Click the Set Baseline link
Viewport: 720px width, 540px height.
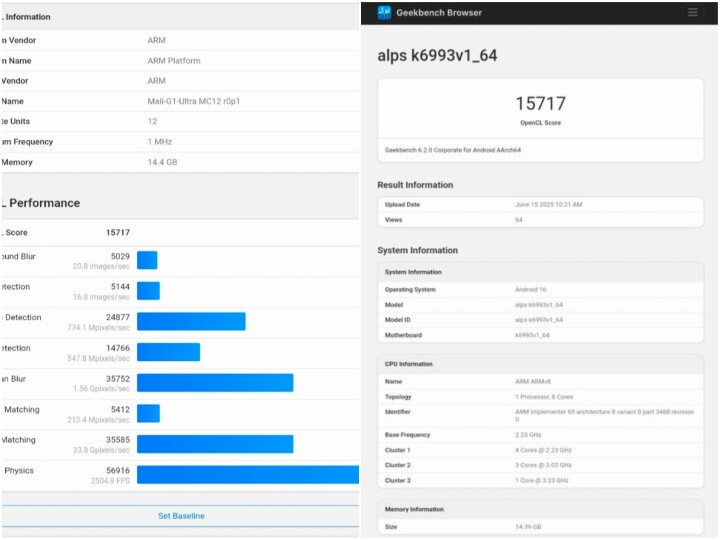(x=181, y=516)
